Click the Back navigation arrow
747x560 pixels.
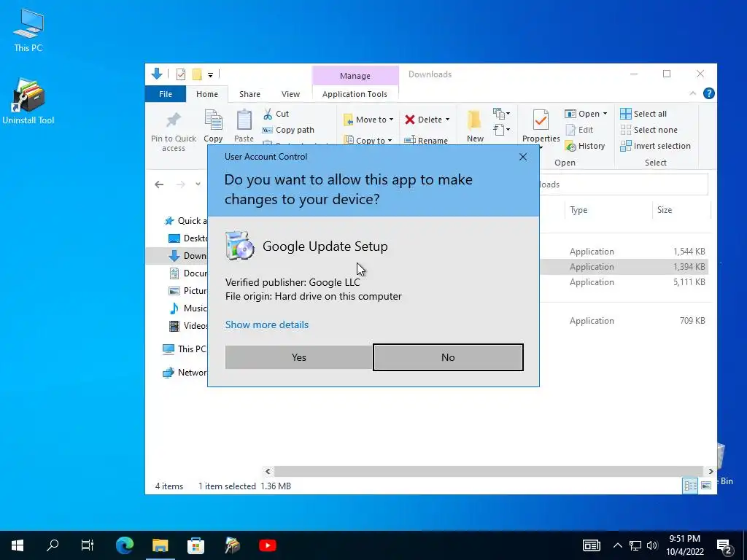pos(159,184)
